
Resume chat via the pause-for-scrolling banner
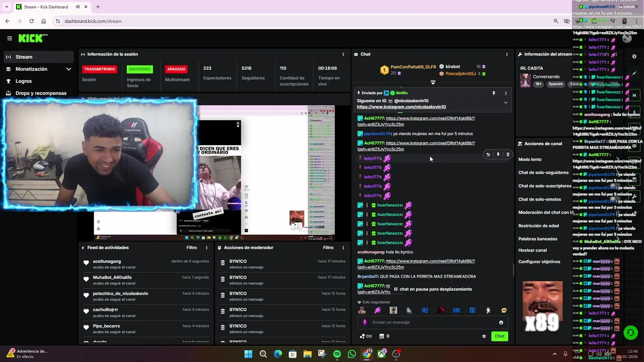(433, 289)
